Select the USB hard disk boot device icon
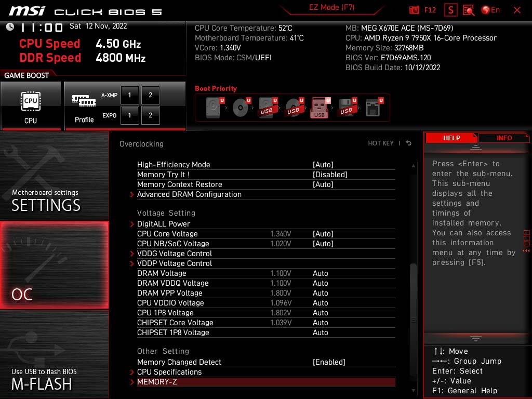532x399 pixels. [268, 108]
